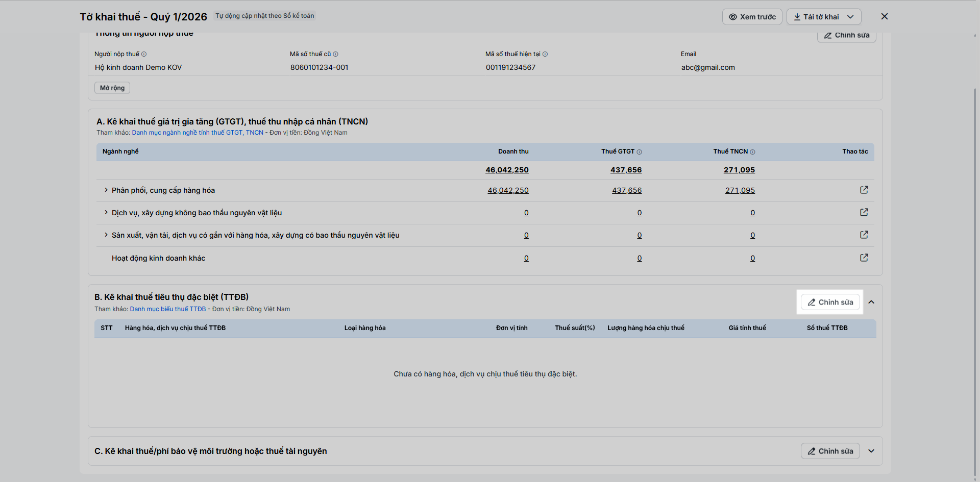
Task: Close the Tờ khai thuế dialog
Action: 885,16
